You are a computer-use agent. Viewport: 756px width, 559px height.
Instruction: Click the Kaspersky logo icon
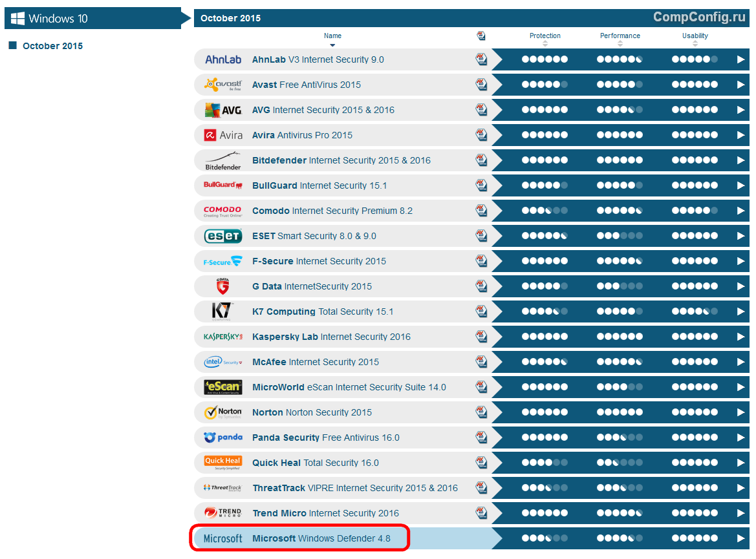pyautogui.click(x=223, y=337)
